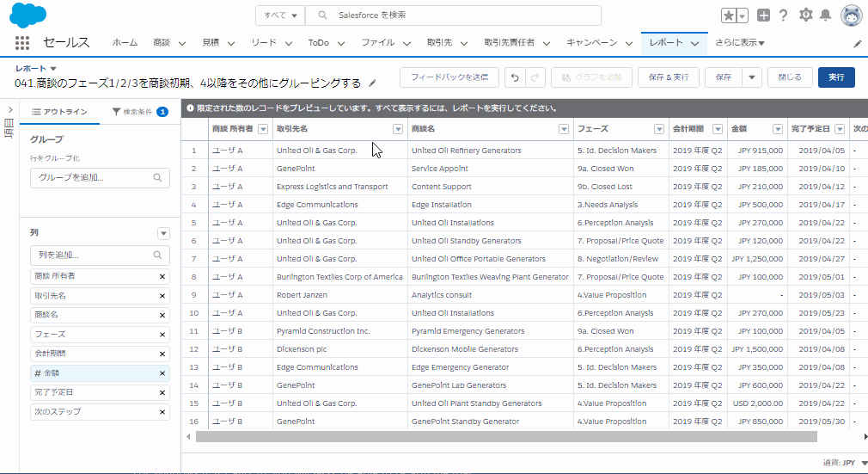
Task: Open the favorites star icon
Action: pyautogui.click(x=729, y=15)
